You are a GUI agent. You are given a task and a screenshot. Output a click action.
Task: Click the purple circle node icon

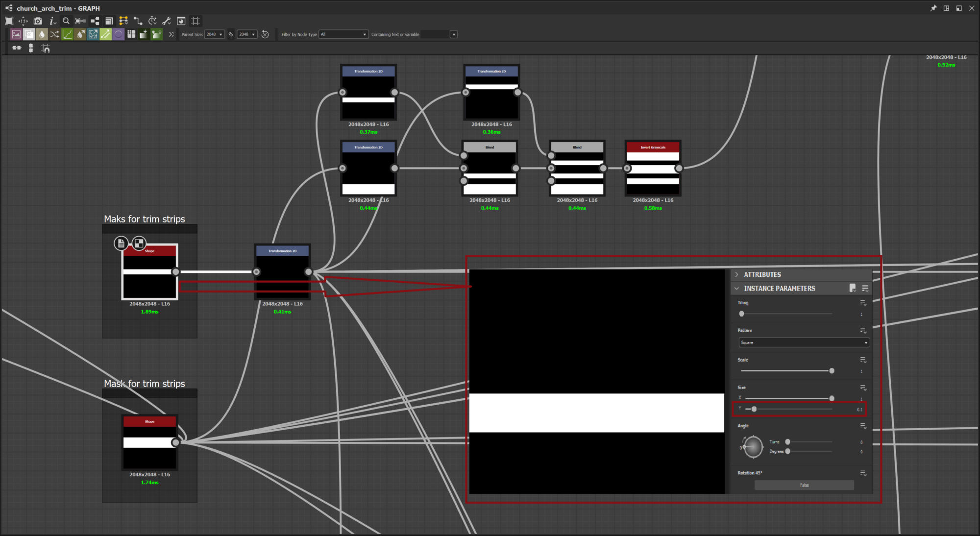click(x=118, y=34)
